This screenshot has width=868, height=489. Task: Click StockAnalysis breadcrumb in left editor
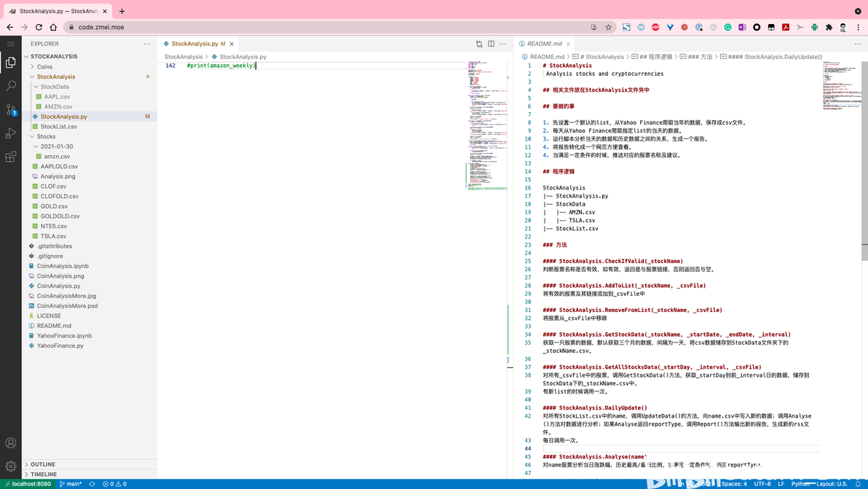click(x=184, y=57)
